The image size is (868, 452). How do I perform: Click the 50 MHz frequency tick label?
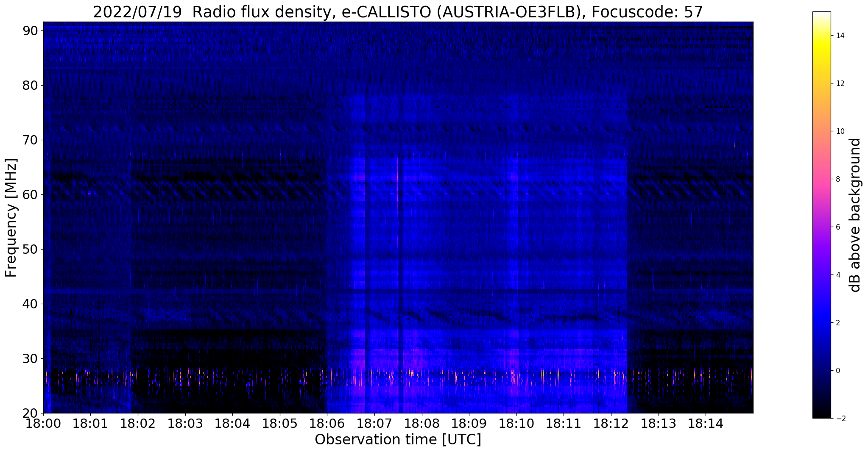point(30,249)
